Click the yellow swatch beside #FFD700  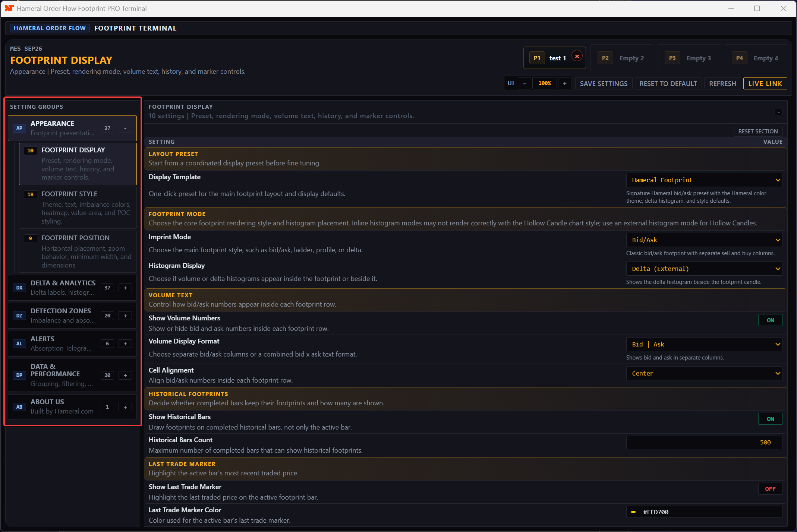tap(633, 512)
